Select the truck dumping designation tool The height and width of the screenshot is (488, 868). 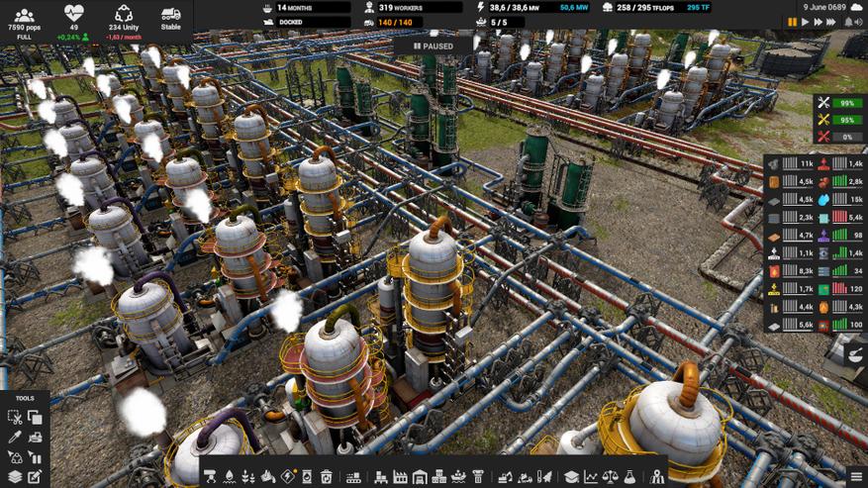(525, 476)
